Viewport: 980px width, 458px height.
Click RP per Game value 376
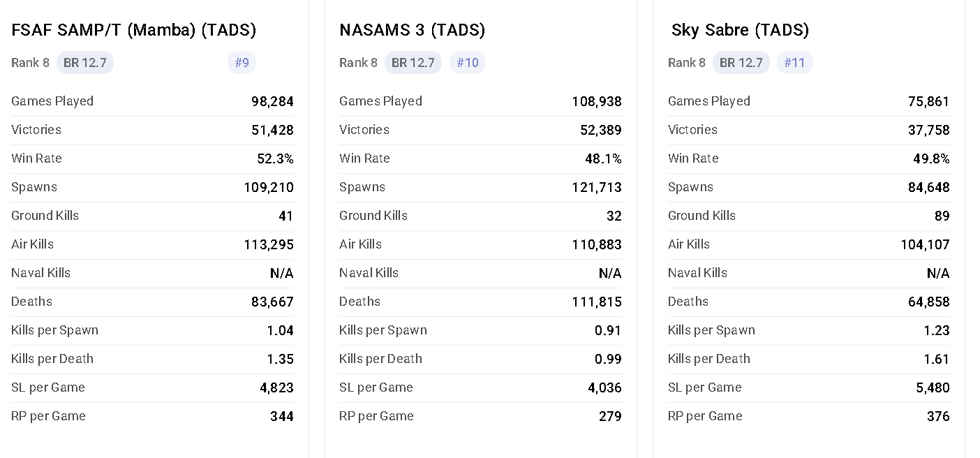point(938,416)
